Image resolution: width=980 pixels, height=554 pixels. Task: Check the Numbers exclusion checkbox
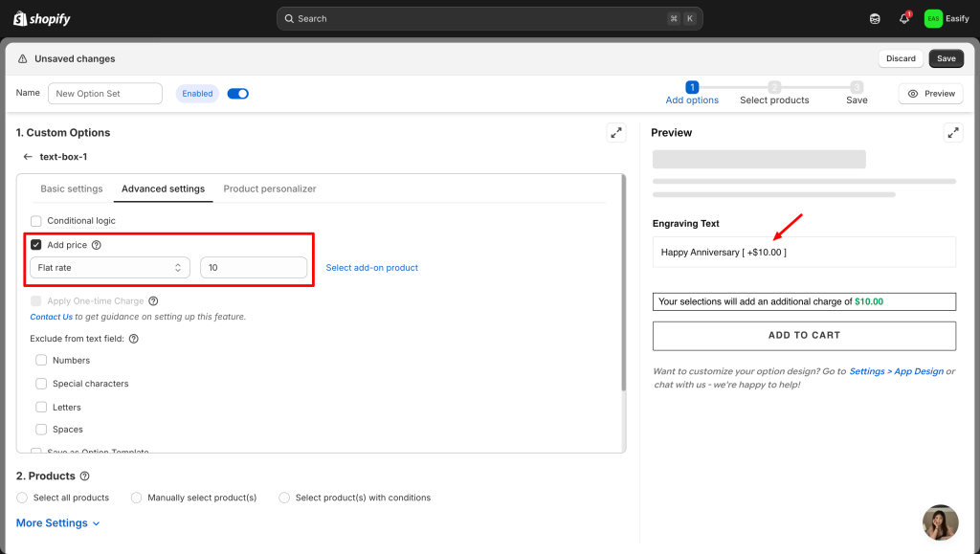(41, 361)
